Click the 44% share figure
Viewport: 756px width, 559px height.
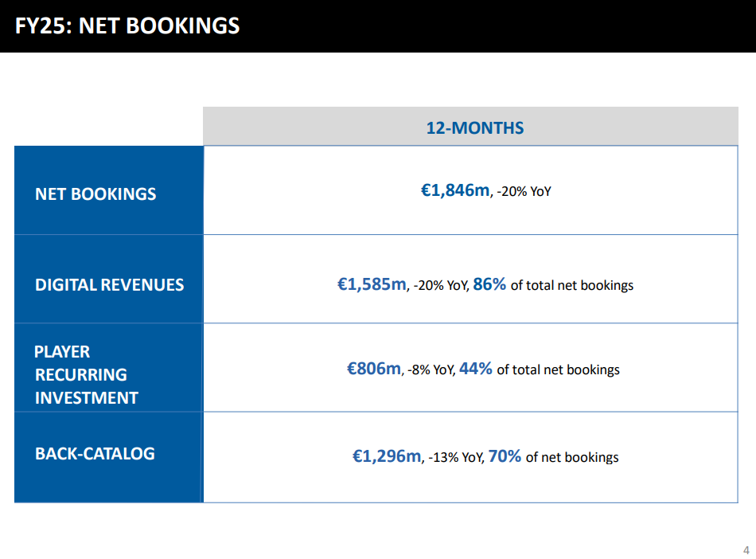pos(475,369)
